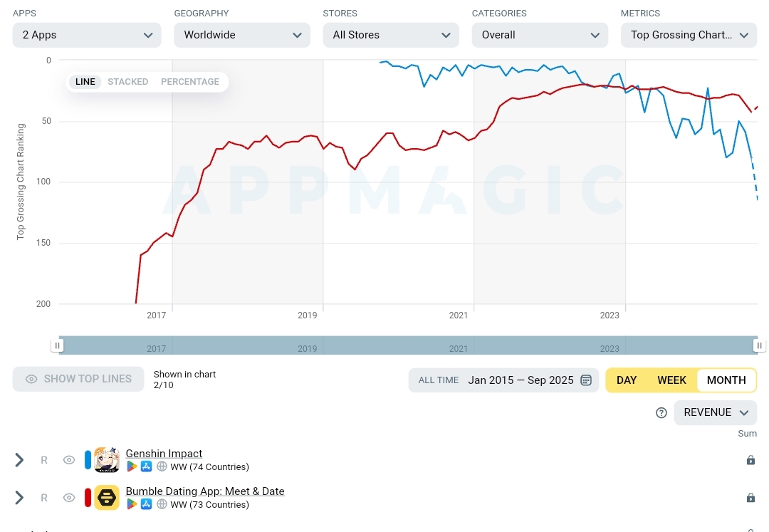The height and width of the screenshot is (532, 769).
Task: Click the Bumble app icon
Action: [x=106, y=498]
